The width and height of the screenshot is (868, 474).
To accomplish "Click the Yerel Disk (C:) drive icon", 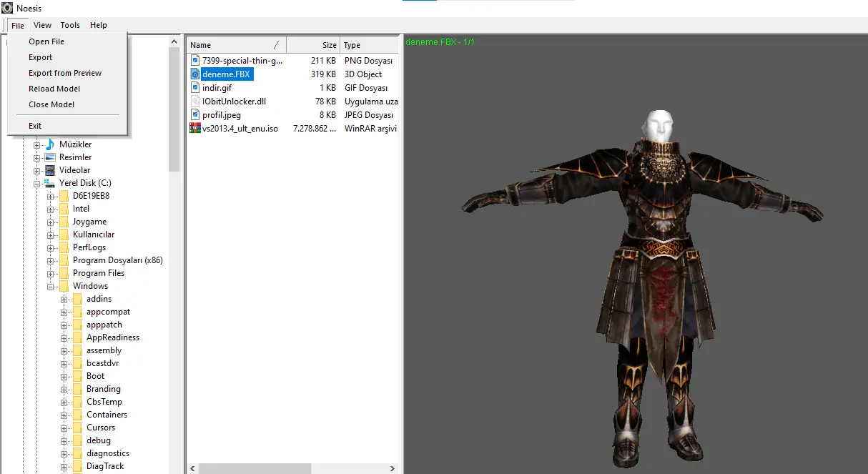I will 50,183.
